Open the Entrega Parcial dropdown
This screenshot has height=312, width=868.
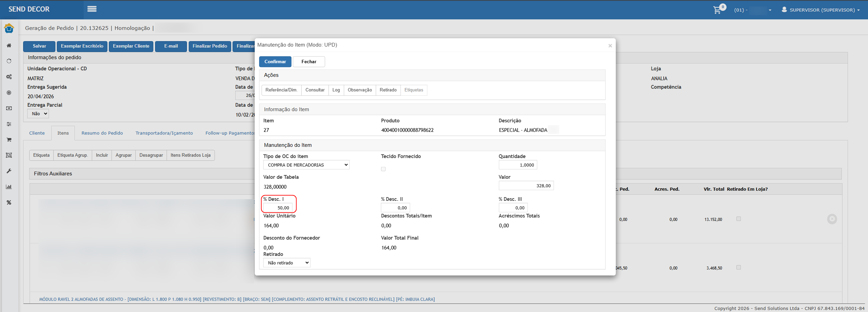pyautogui.click(x=38, y=114)
